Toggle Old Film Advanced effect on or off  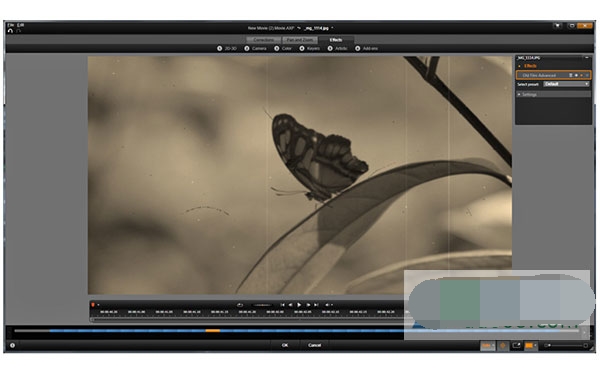[576, 75]
